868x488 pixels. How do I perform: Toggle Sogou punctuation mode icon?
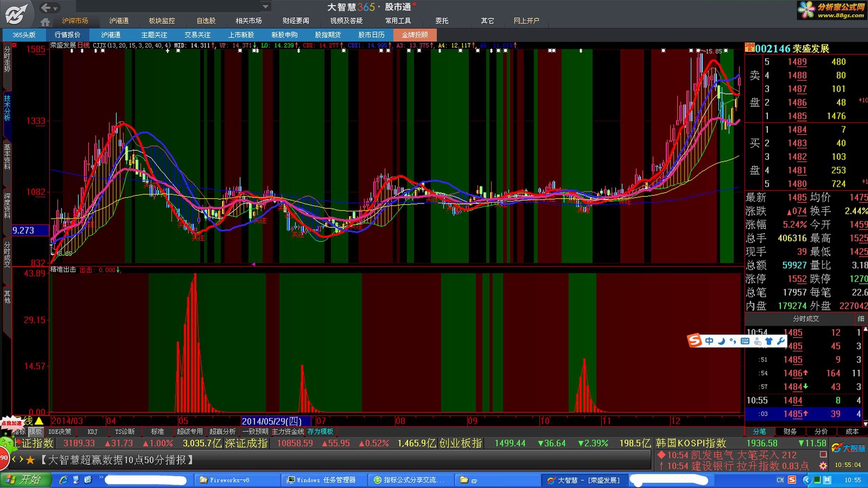coord(733,341)
